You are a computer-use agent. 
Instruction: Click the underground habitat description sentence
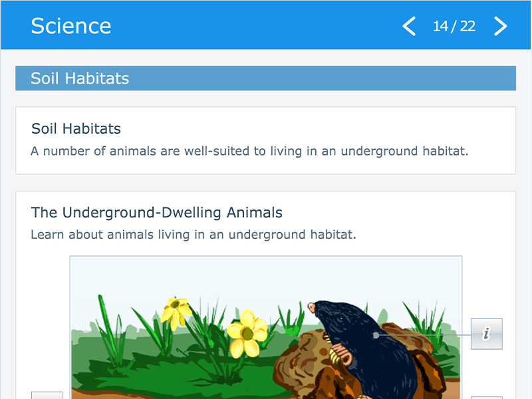249,151
